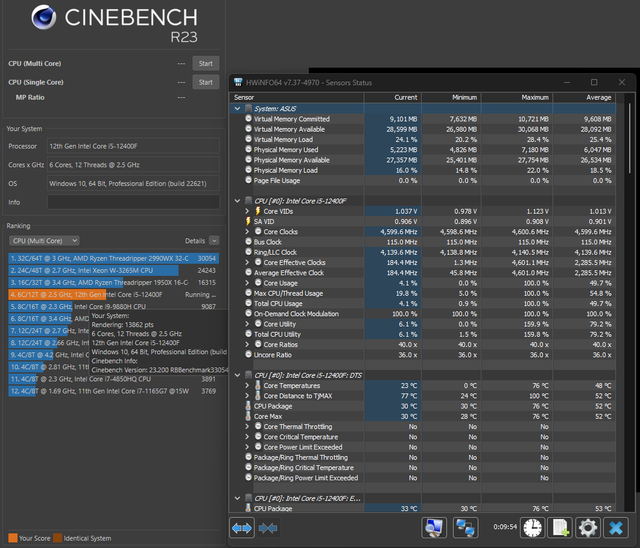
Task: Expand the Core Power Limit Exceeded row
Action: (x=247, y=447)
